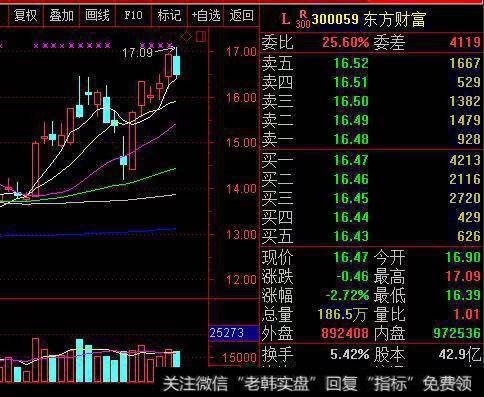484x397 pixels.
Task: Click the latest cyan volume bar
Action: pos(177,359)
